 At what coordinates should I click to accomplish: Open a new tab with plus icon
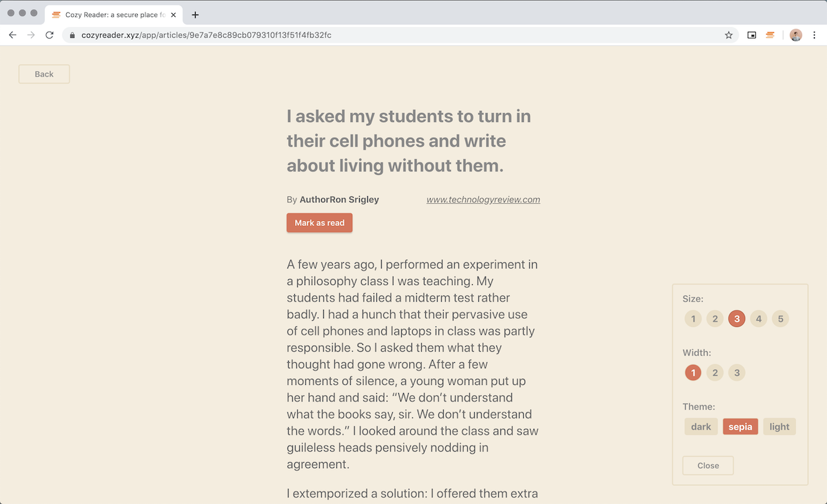(196, 14)
